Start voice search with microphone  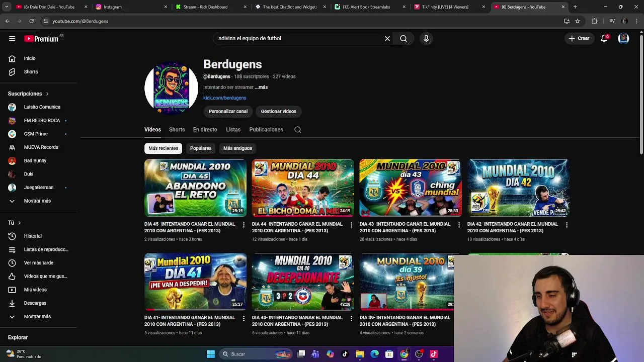[426, 39]
